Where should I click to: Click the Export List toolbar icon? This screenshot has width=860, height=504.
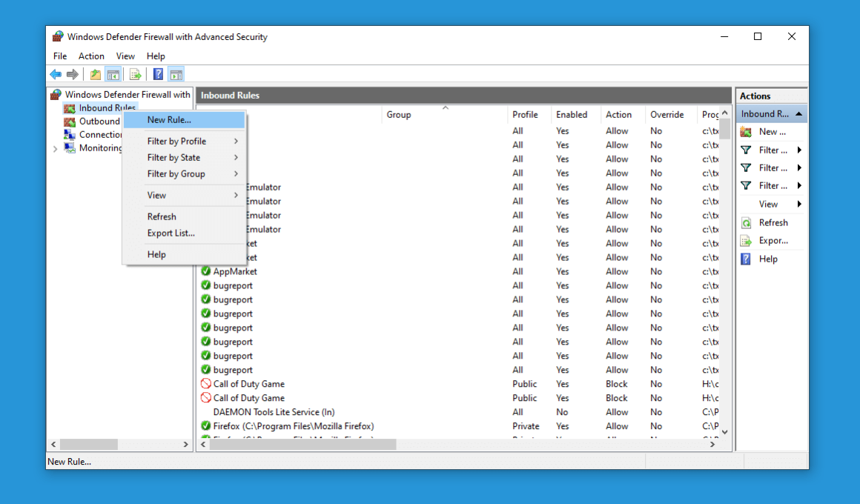[x=136, y=75]
